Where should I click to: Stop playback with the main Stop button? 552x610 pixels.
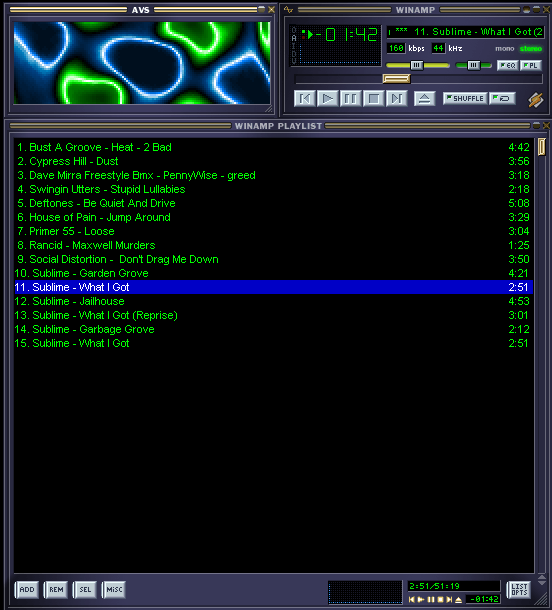click(373, 99)
